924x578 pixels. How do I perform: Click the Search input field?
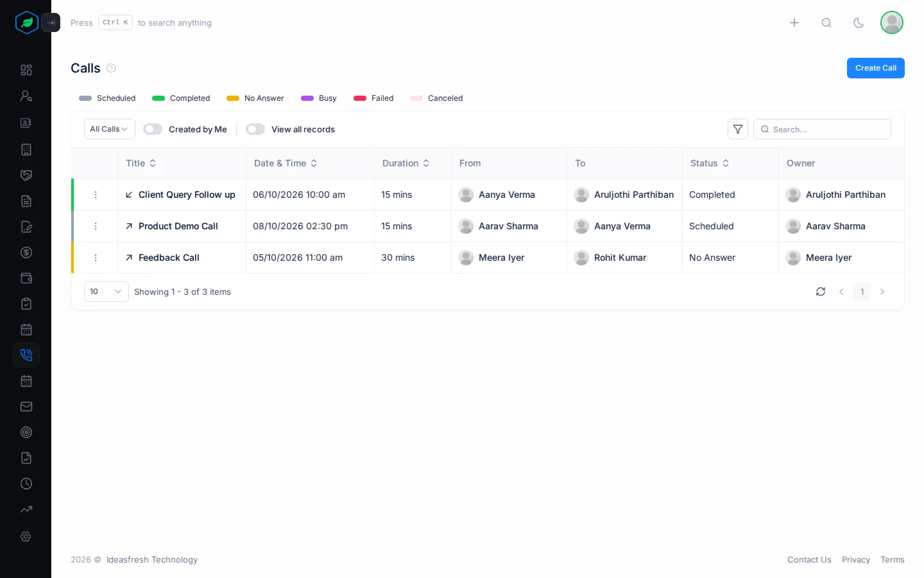click(822, 129)
